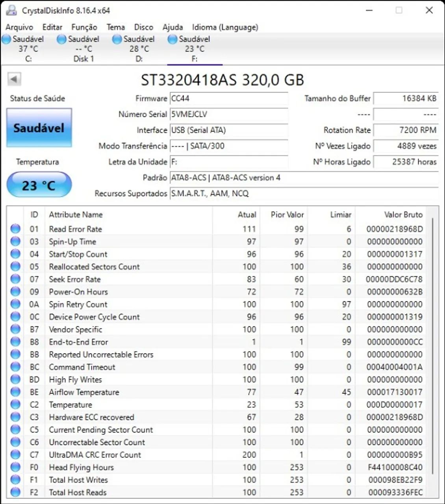Open the Editar menu
The height and width of the screenshot is (504, 445).
[52, 27]
